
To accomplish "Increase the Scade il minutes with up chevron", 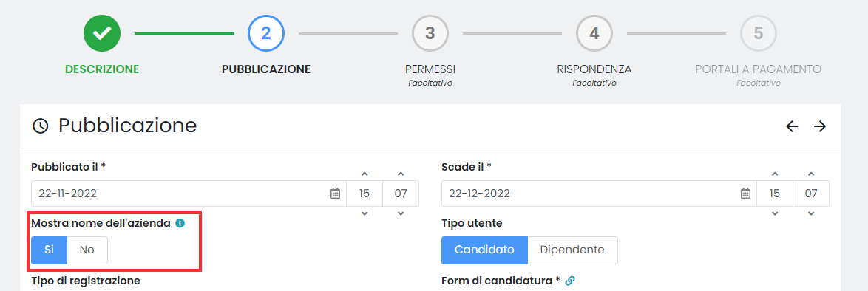I will tap(811, 174).
